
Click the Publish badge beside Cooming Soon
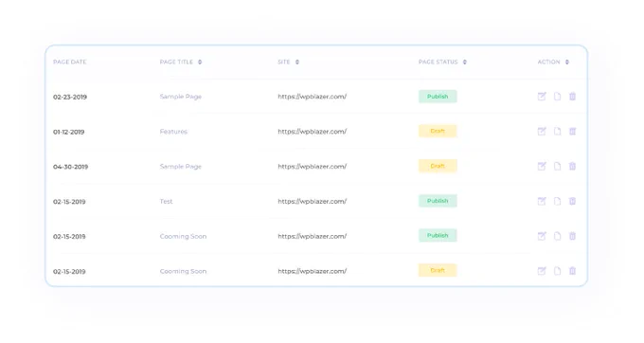438,235
